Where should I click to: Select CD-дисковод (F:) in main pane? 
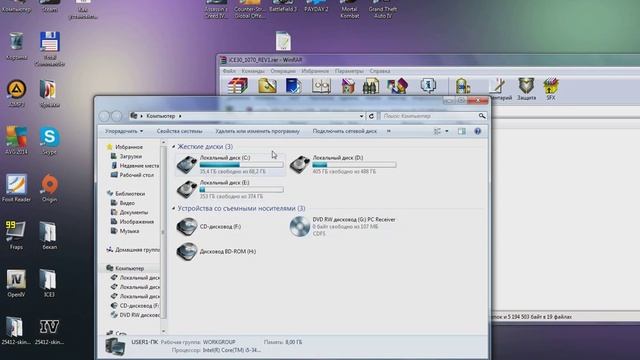click(209, 227)
